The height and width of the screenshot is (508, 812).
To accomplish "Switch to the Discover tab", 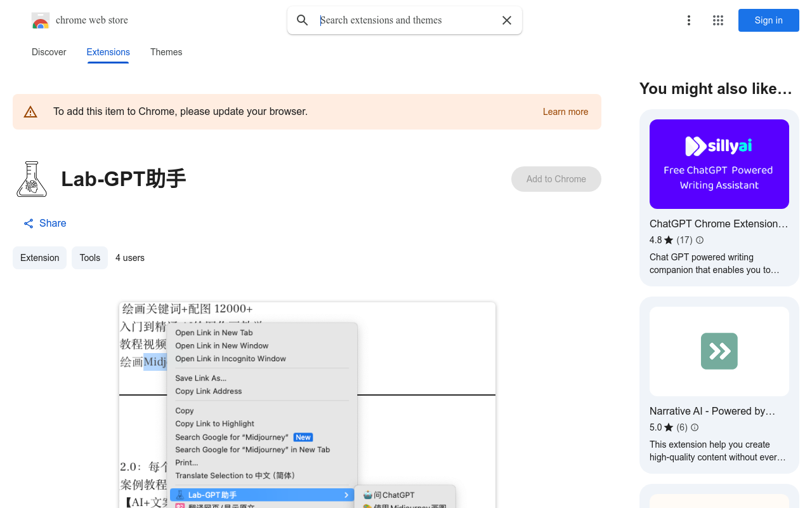I will click(49, 52).
